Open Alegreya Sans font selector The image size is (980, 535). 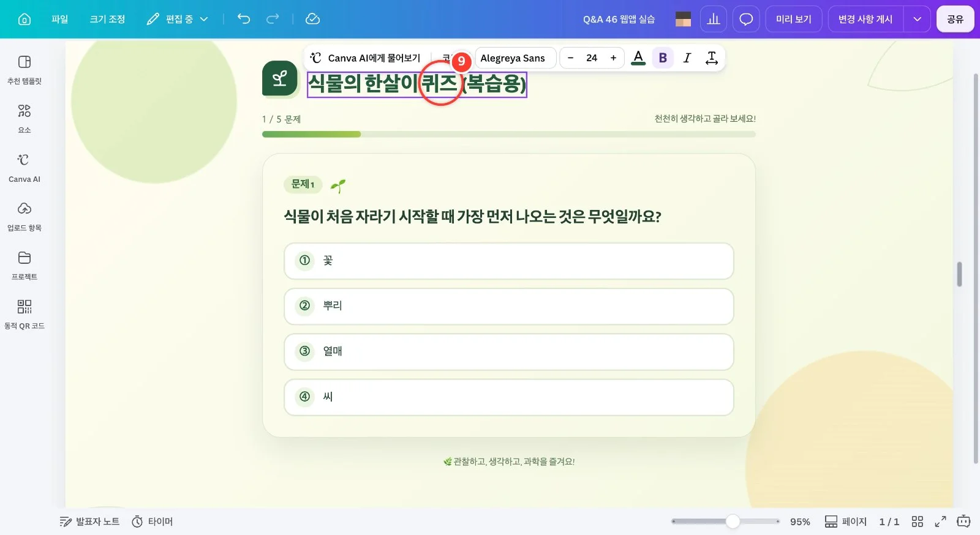515,58
